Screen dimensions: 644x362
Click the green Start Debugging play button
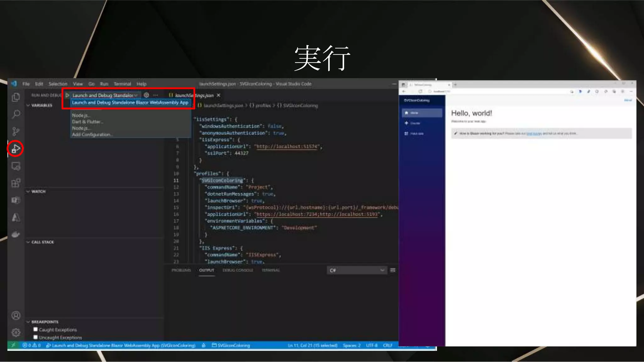click(x=67, y=95)
